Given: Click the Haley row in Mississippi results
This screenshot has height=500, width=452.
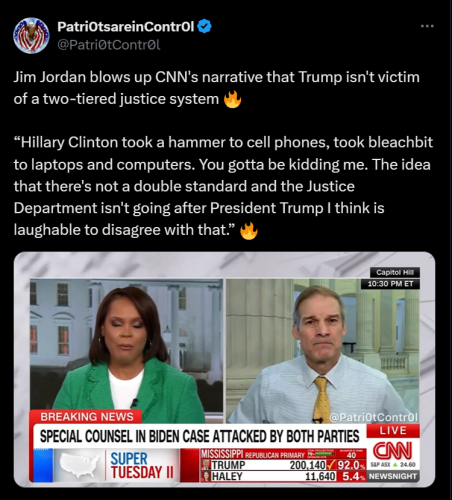Looking at the screenshot, I should (x=283, y=476).
